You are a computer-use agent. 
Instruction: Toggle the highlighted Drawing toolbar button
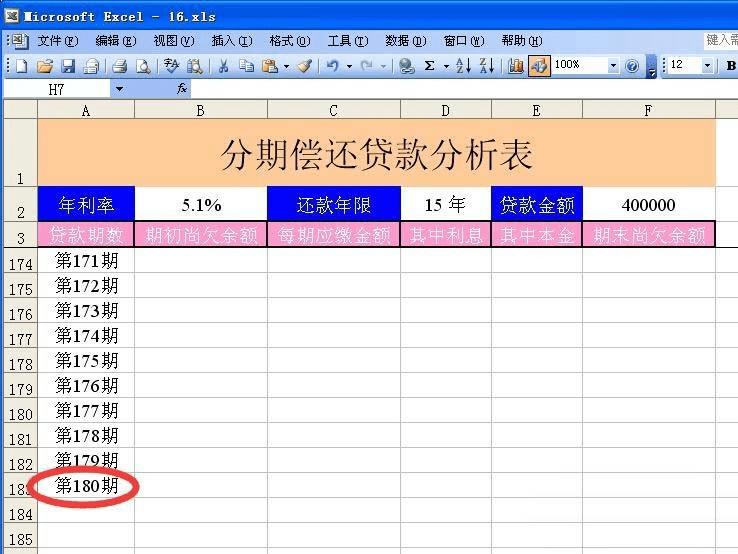[539, 66]
